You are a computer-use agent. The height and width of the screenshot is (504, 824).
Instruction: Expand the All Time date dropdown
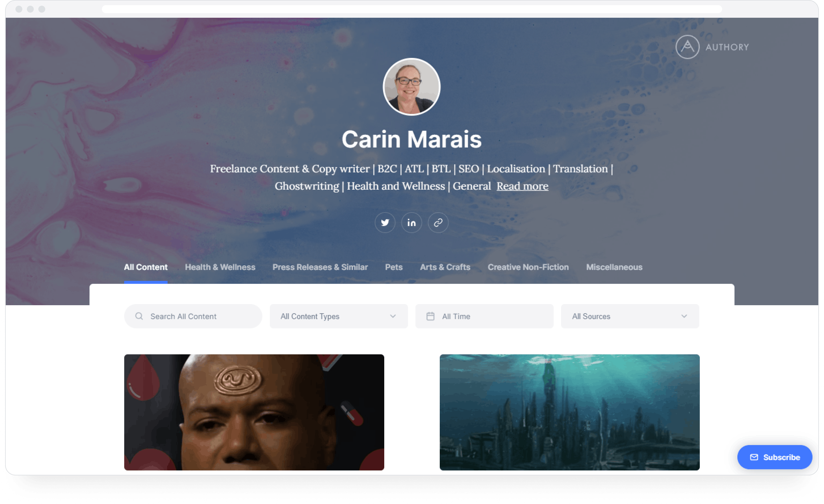[483, 316]
